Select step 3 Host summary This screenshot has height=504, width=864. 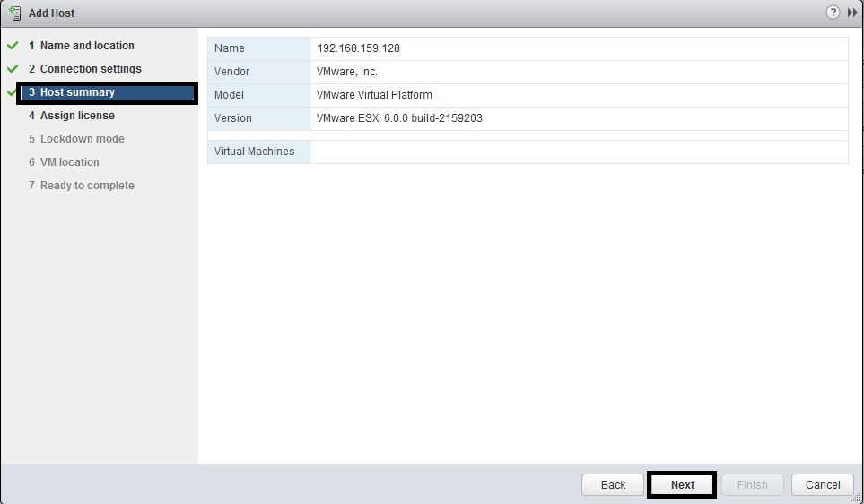pos(77,92)
